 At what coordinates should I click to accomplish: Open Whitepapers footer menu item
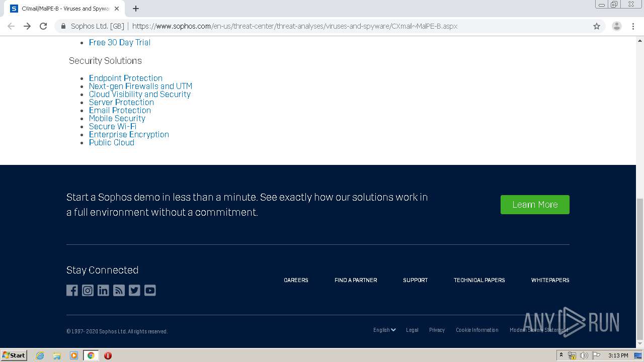coord(550,280)
